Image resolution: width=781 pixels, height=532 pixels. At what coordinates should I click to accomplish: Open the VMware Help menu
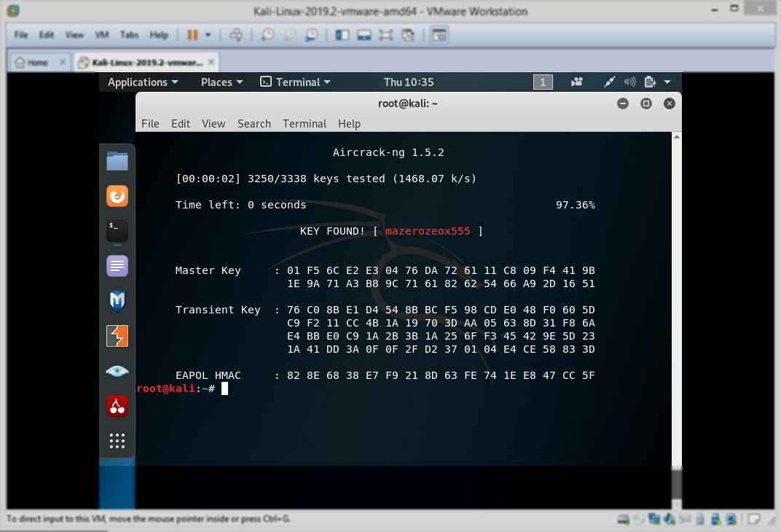[159, 35]
